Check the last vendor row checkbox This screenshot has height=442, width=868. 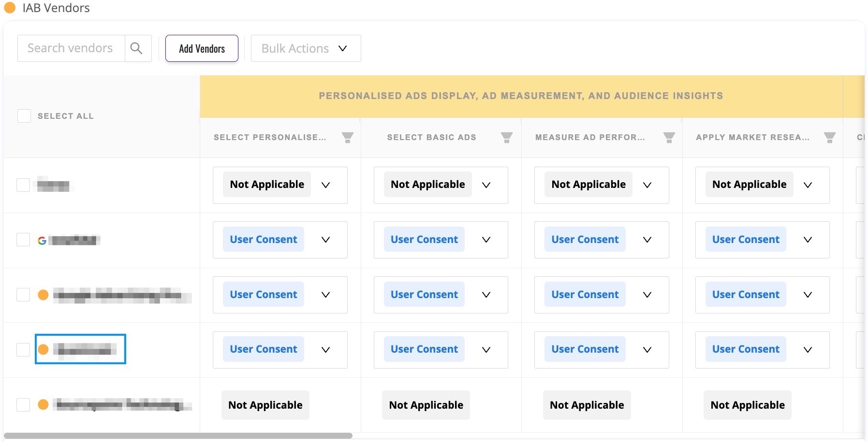point(23,404)
